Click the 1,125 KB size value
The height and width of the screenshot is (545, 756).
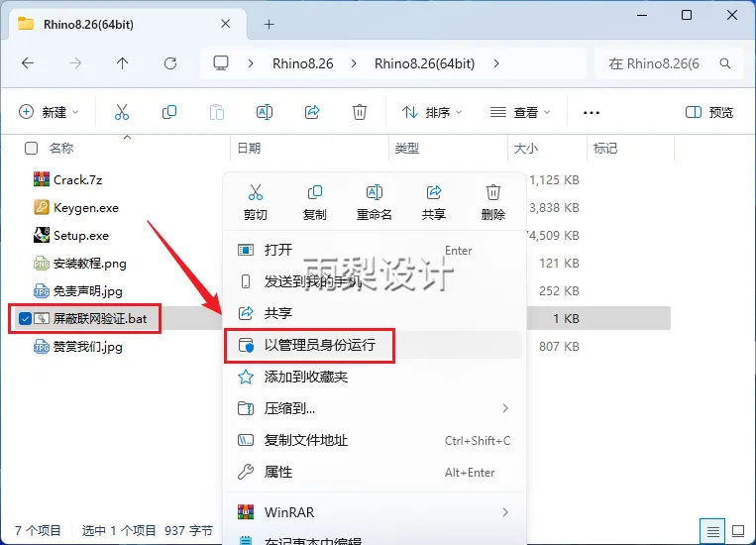pos(554,180)
